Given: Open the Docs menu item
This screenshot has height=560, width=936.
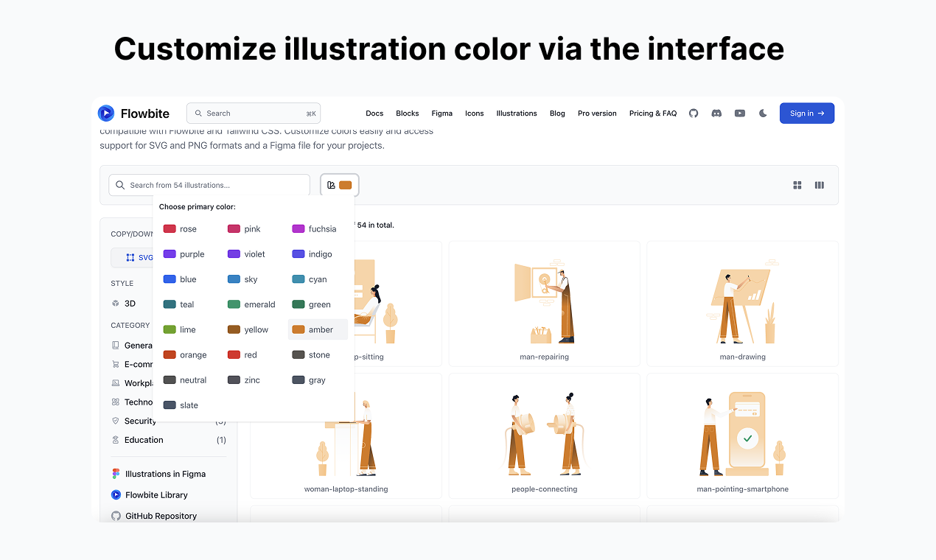Looking at the screenshot, I should coord(374,113).
